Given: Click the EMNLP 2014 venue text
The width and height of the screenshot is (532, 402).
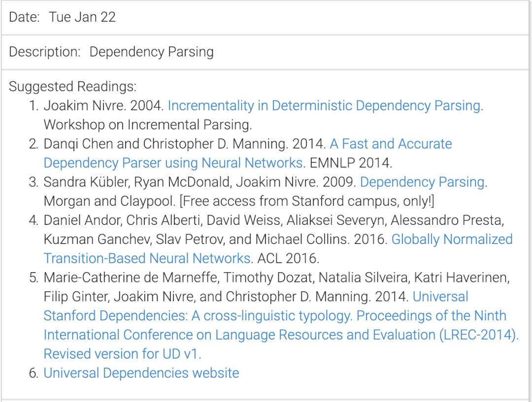Looking at the screenshot, I should 346,163.
